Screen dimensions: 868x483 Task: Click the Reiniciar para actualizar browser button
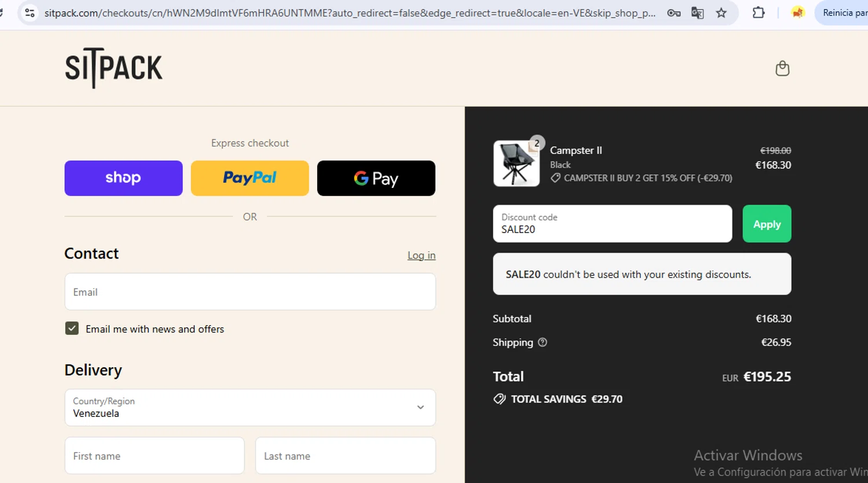(842, 13)
